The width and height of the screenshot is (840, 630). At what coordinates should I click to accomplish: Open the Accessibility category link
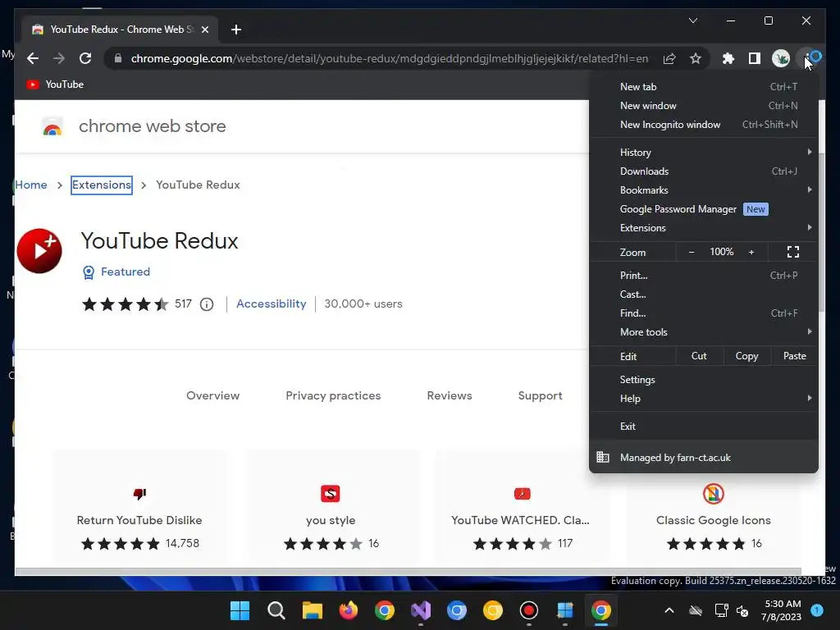click(271, 304)
